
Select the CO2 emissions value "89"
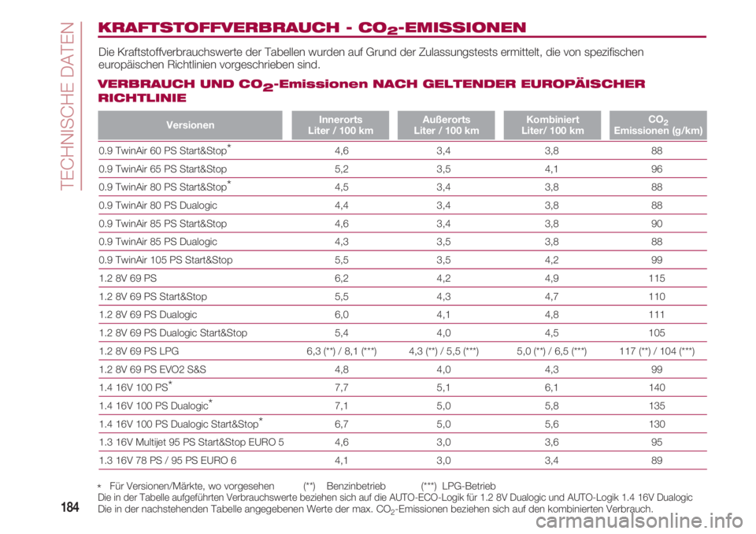[657, 461]
